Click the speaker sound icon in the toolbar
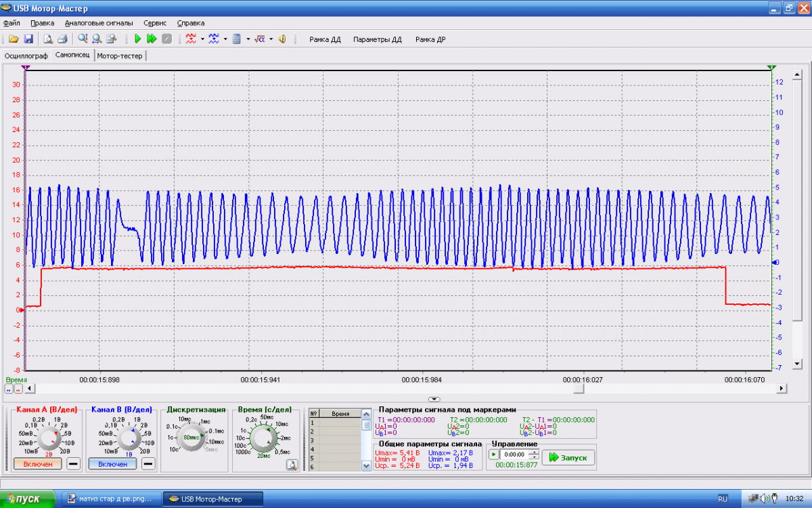The image size is (812, 508). click(x=282, y=39)
